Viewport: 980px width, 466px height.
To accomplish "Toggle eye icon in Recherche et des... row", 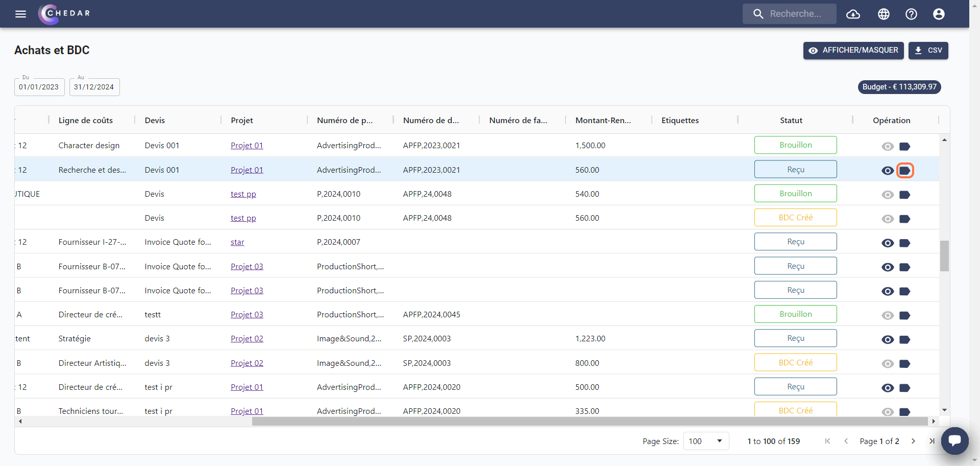I will [x=888, y=171].
